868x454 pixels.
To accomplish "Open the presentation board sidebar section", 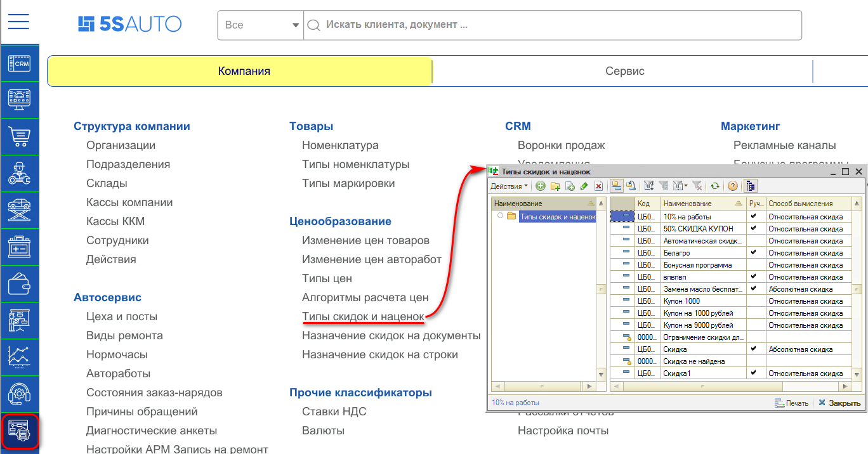I will tap(20, 320).
